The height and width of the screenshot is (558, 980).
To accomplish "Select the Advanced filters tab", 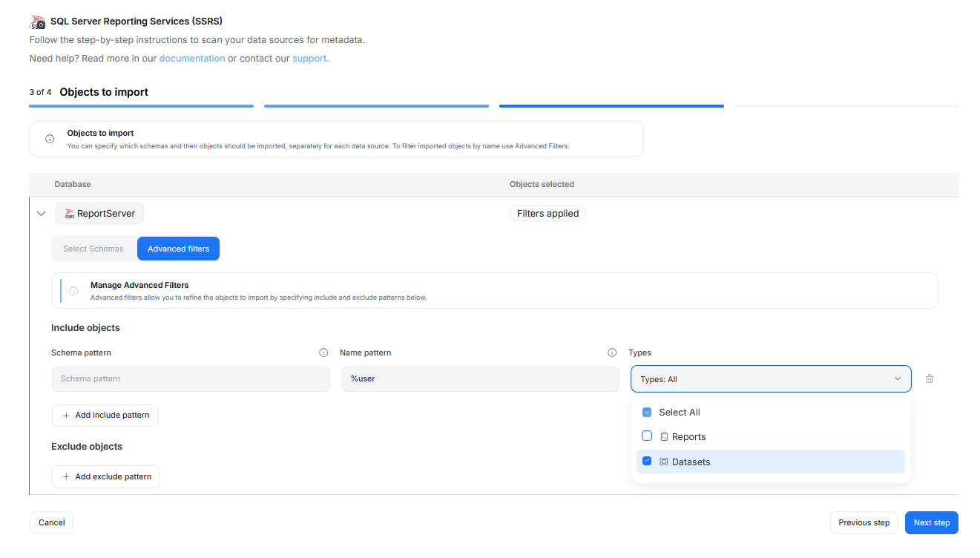I will pyautogui.click(x=178, y=249).
